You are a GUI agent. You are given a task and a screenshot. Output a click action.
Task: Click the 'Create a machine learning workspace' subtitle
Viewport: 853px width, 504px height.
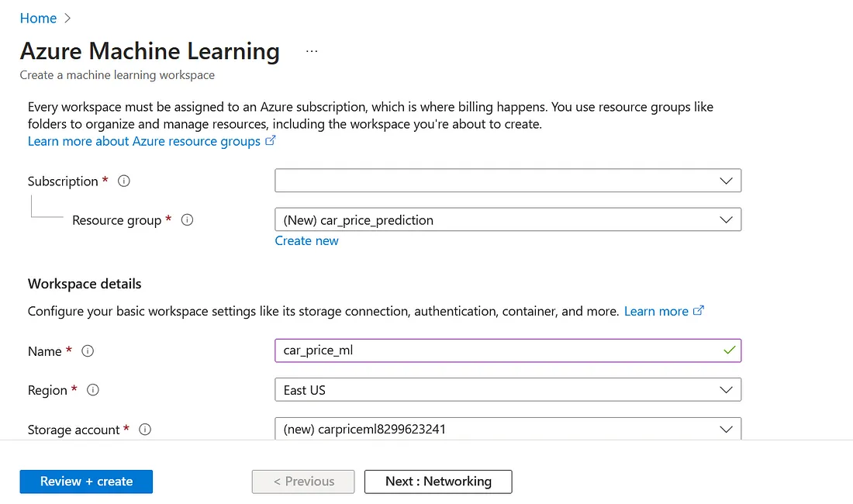pos(118,75)
